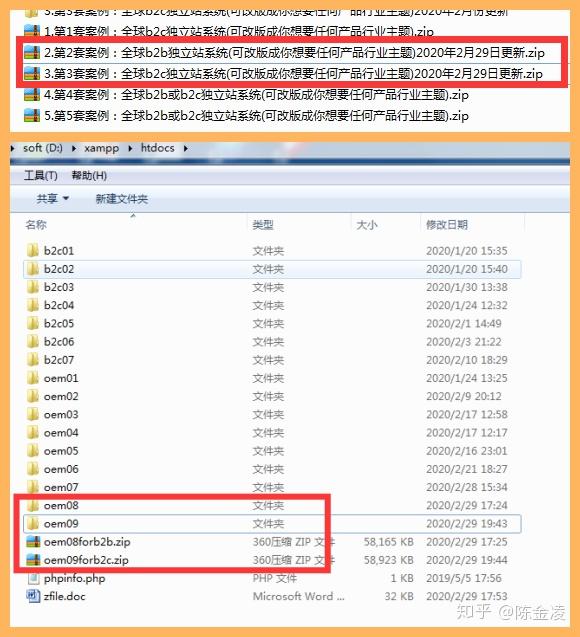The height and width of the screenshot is (637, 580).
Task: Expand the arrow after htdocs in address bar
Action: click(186, 149)
